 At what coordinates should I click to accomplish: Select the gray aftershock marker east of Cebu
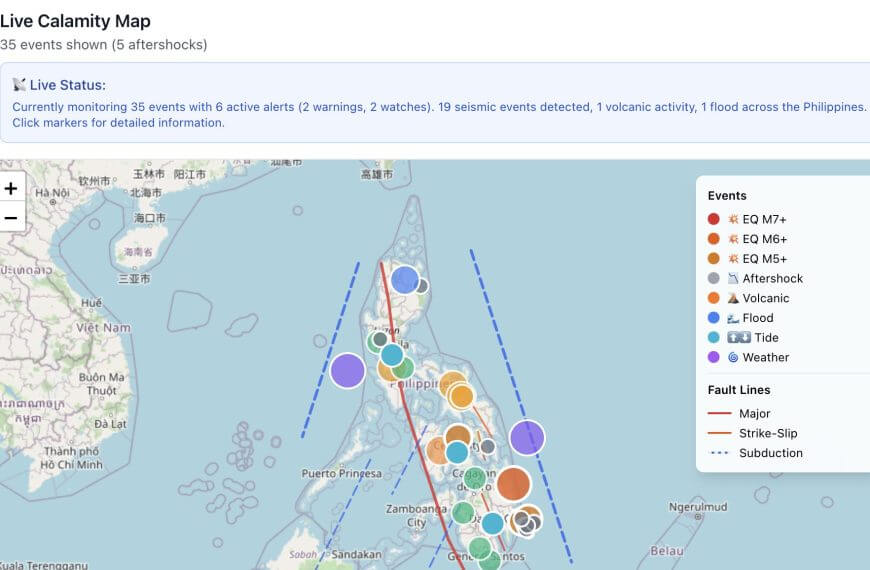click(488, 446)
